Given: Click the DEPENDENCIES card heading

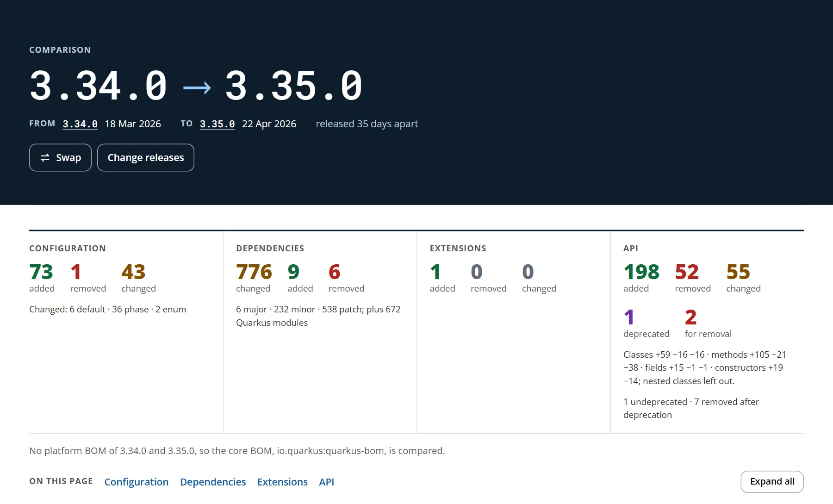Looking at the screenshot, I should [x=270, y=249].
